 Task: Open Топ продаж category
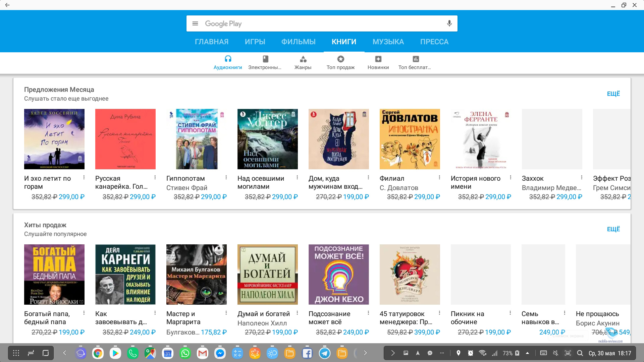[340, 63]
